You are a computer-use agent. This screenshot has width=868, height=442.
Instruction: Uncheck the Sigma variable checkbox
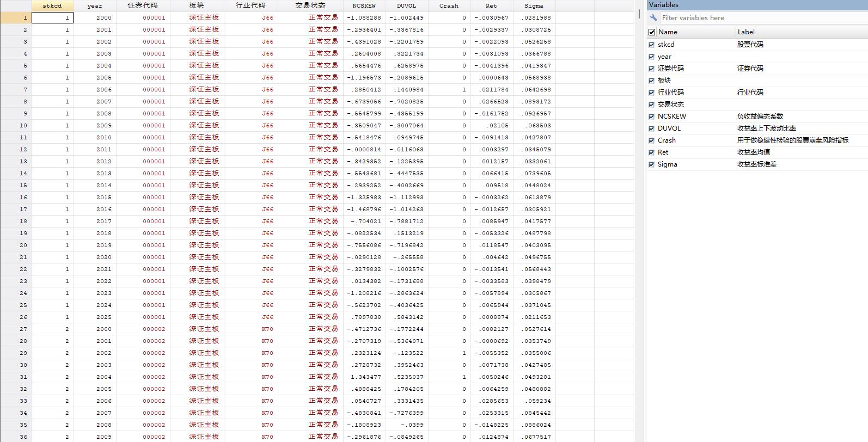pyautogui.click(x=652, y=164)
